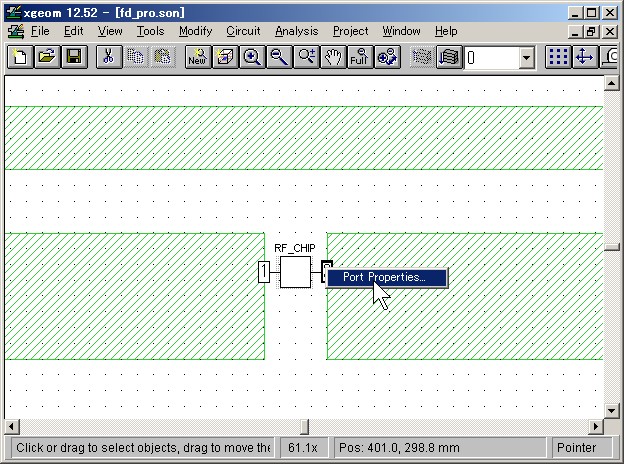Click the greyed Paste toolbar icon
Image resolution: width=624 pixels, height=464 pixels.
163,57
